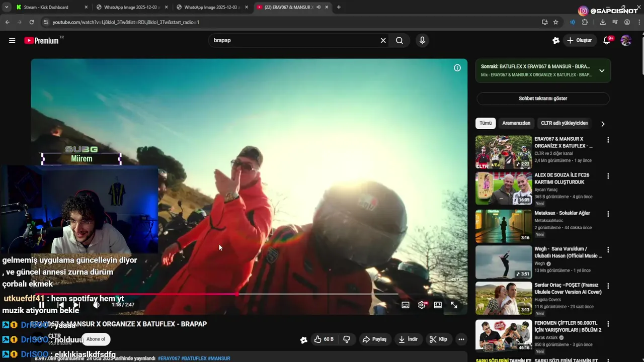Go to the previous video

[x=60, y=305]
